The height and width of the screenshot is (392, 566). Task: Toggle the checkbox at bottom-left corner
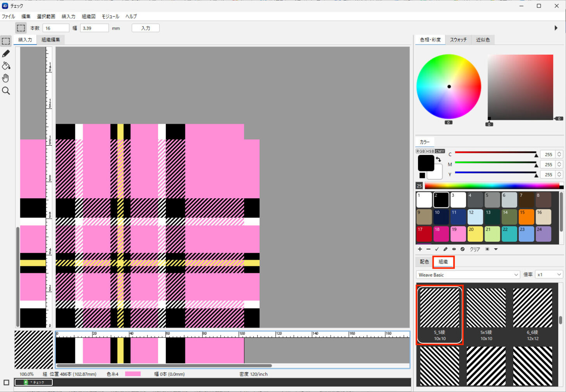point(6,382)
